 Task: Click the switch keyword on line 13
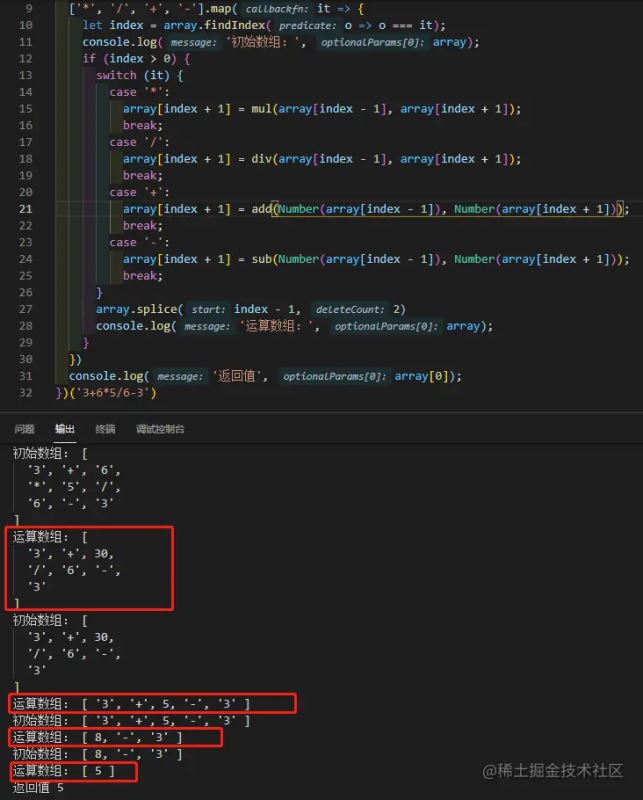coord(116,75)
